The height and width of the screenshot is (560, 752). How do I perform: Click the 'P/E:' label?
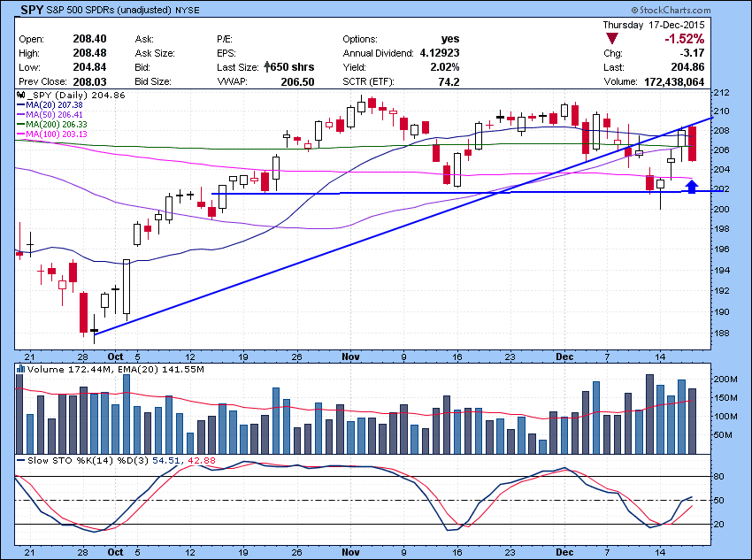[x=225, y=39]
